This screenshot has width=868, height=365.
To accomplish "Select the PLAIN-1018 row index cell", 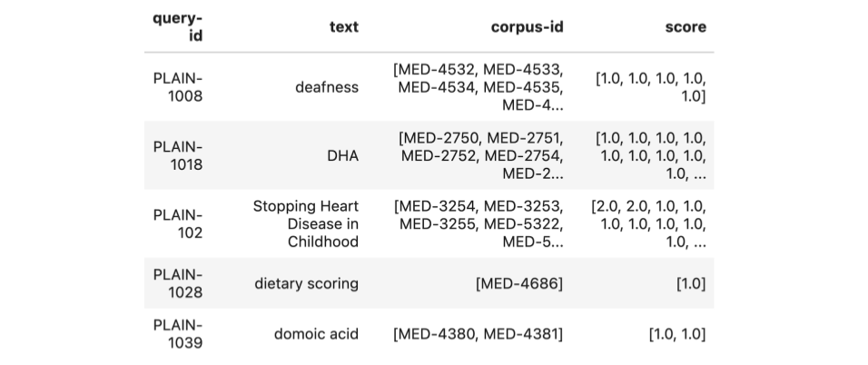I will click(x=177, y=155).
